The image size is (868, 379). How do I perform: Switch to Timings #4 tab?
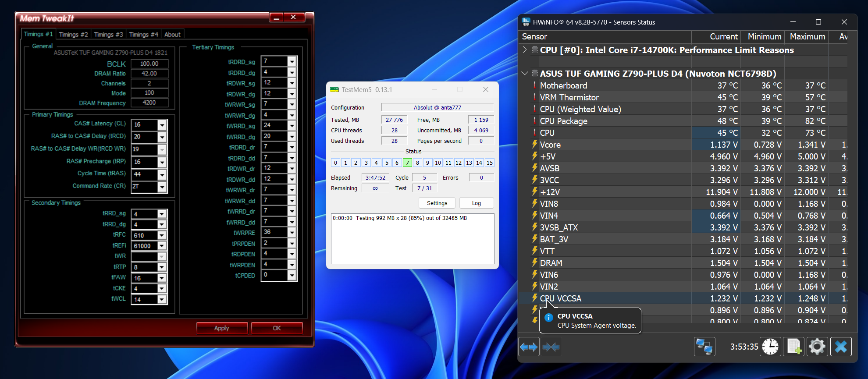point(143,34)
